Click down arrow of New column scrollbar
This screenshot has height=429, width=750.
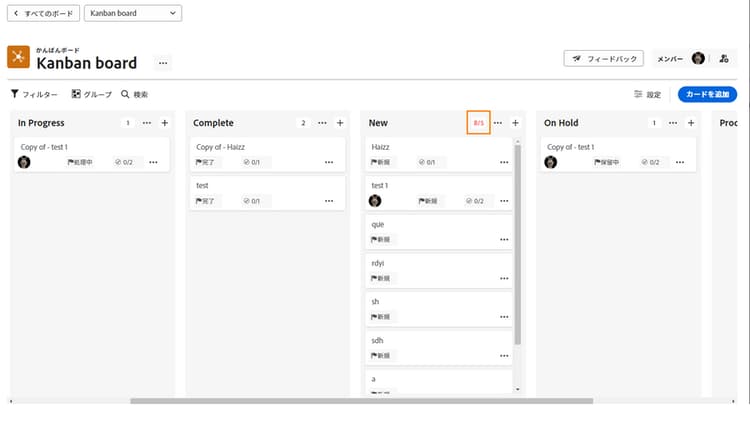point(518,390)
